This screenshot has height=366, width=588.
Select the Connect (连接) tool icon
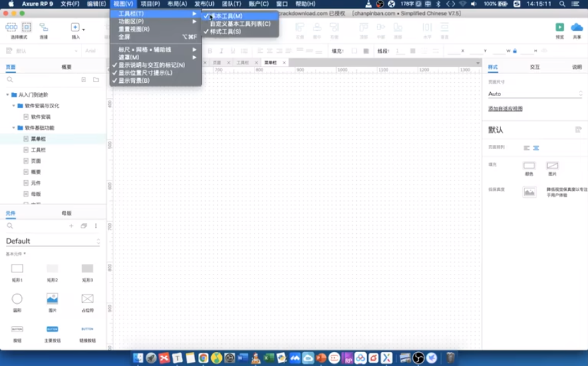tap(43, 27)
